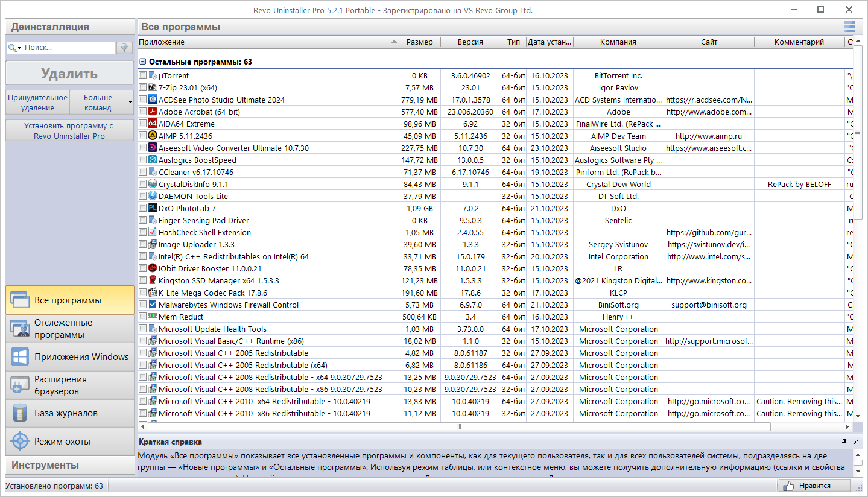Sort by the Компания column
Viewport: 868px width, 497px height.
pyautogui.click(x=618, y=42)
